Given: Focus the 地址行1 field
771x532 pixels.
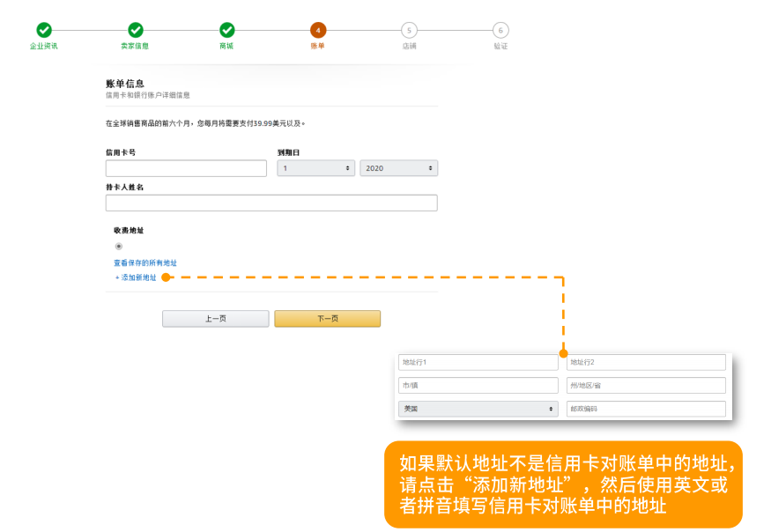Looking at the screenshot, I should (x=478, y=362).
